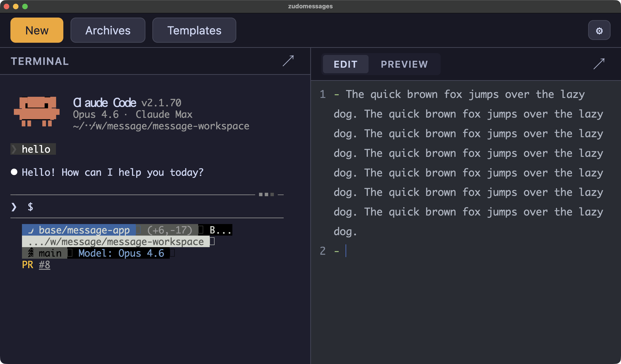This screenshot has height=364, width=621.
Task: Click the terminal input prompt field
Action: (148, 207)
